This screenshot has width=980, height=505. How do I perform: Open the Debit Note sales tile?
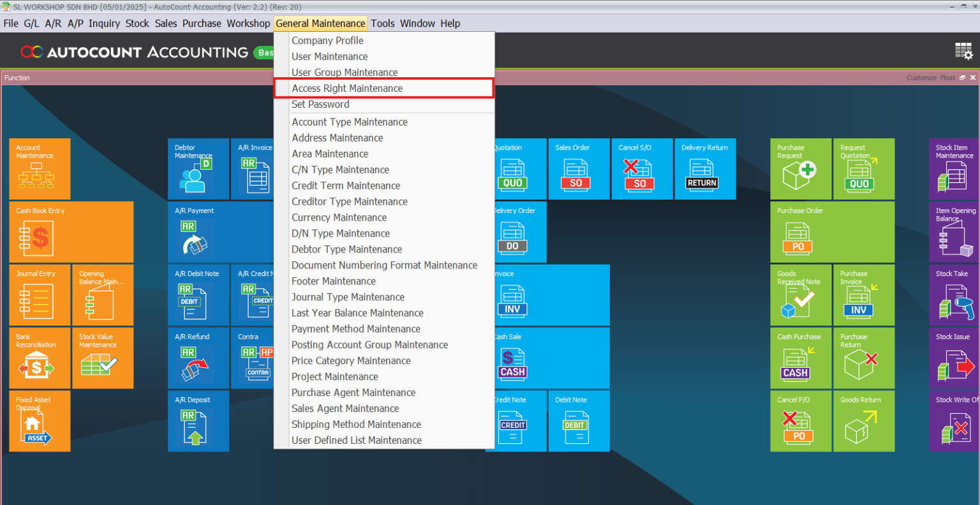pos(579,421)
